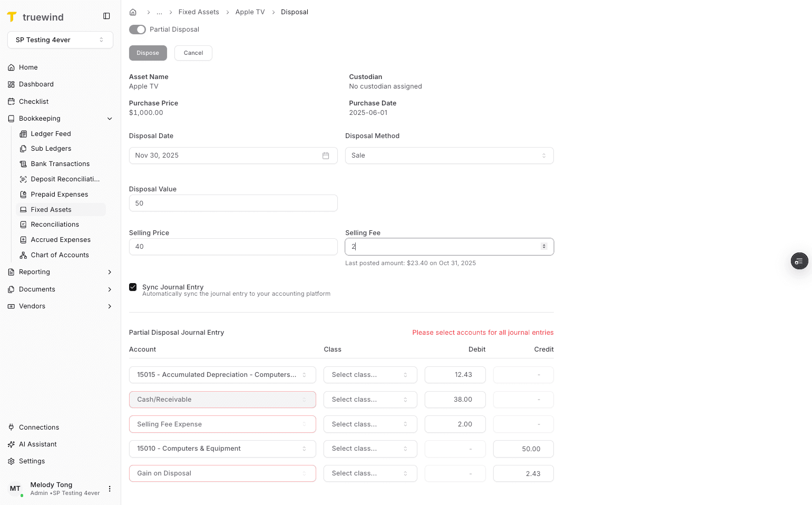Open the Disposal Method dropdown
The height and width of the screenshot is (505, 812).
[x=448, y=155]
